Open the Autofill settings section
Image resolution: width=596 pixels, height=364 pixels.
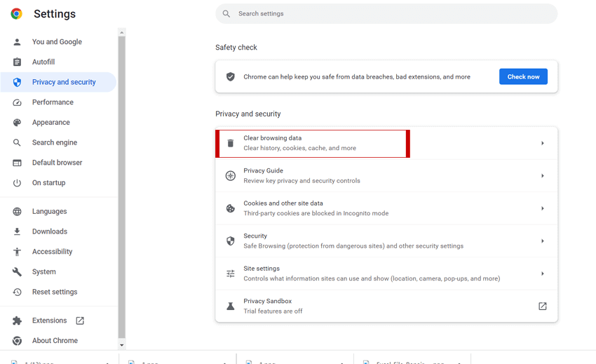[58, 62]
